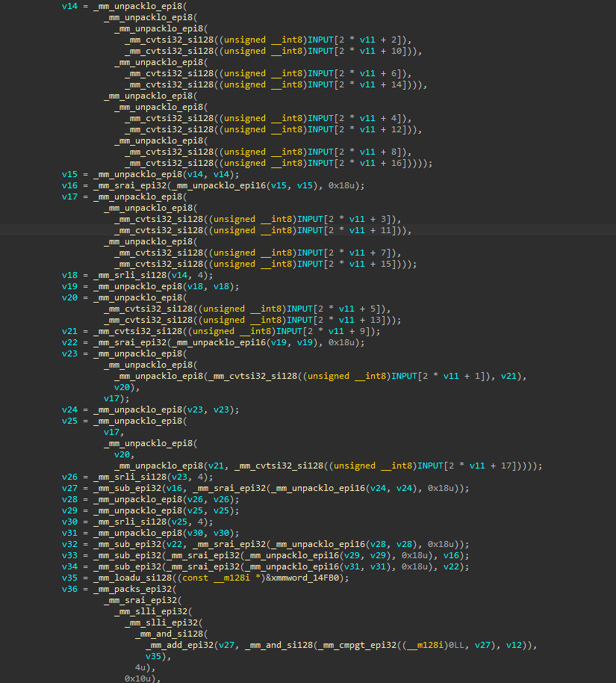Viewport: 616px width, 683px height.
Task: Select the 0LL literal in the cmpgt call
Action: coord(457,645)
